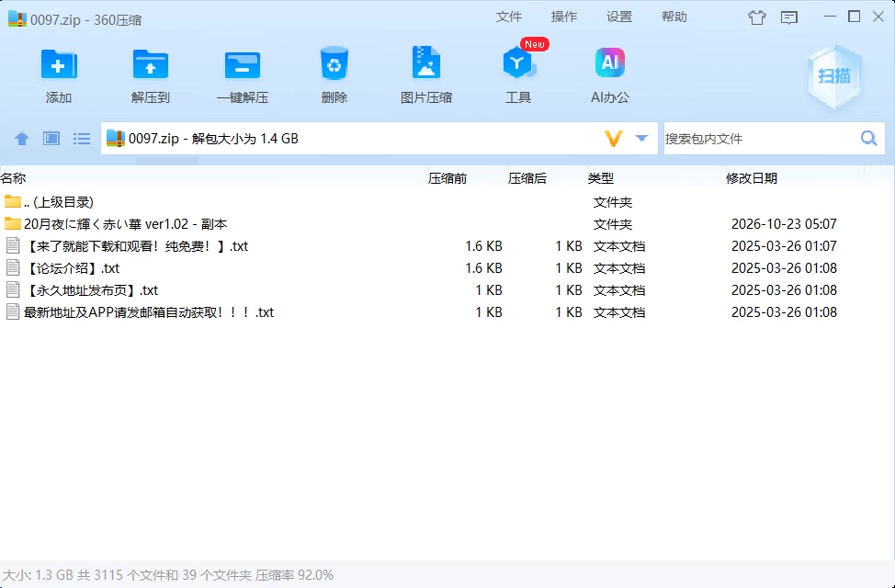
Task: Click the status bar size summary text
Action: [x=168, y=575]
